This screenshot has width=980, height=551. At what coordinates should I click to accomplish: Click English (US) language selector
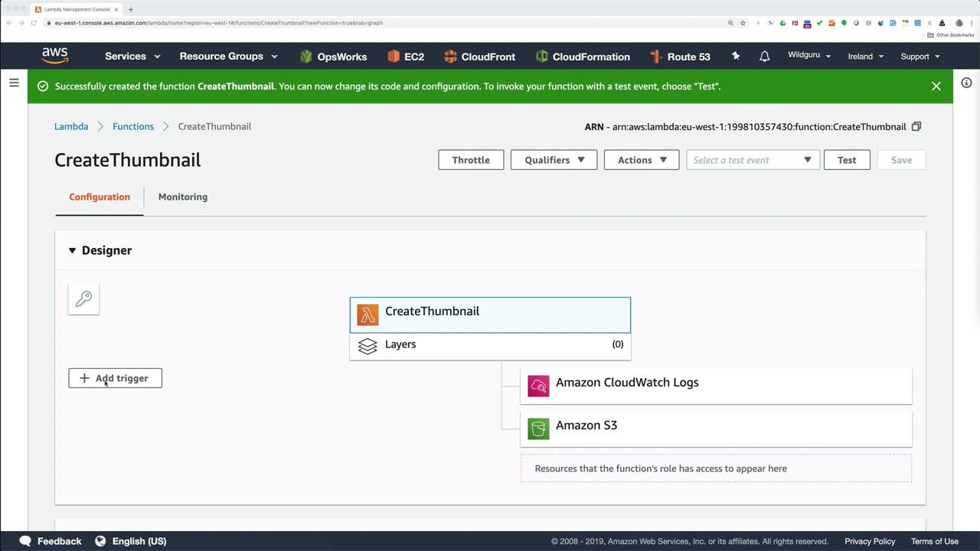pyautogui.click(x=139, y=541)
